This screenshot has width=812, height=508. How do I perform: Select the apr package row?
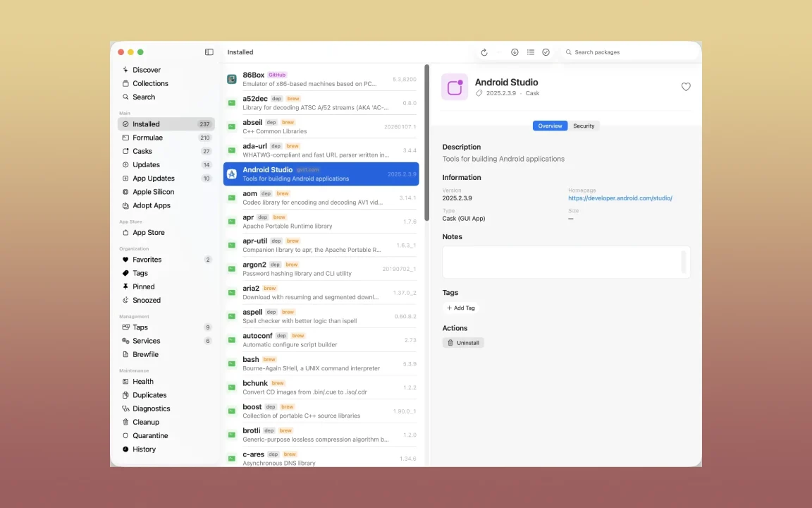[321, 222]
